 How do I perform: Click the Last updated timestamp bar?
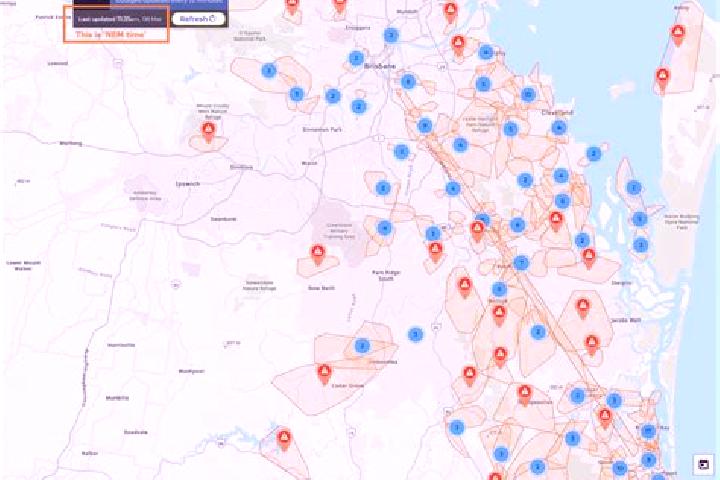click(119, 19)
